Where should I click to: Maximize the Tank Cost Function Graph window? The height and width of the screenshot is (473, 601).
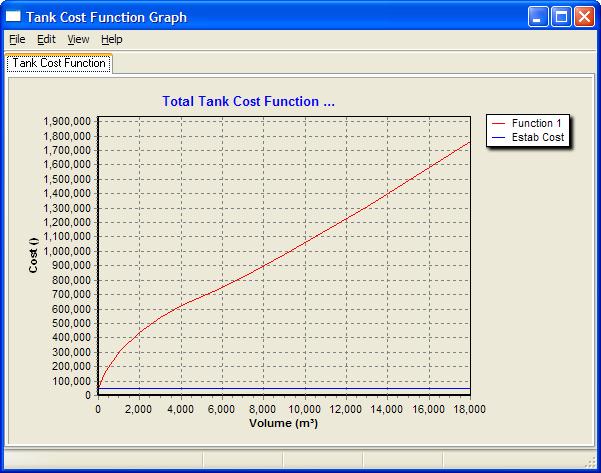pyautogui.click(x=561, y=16)
